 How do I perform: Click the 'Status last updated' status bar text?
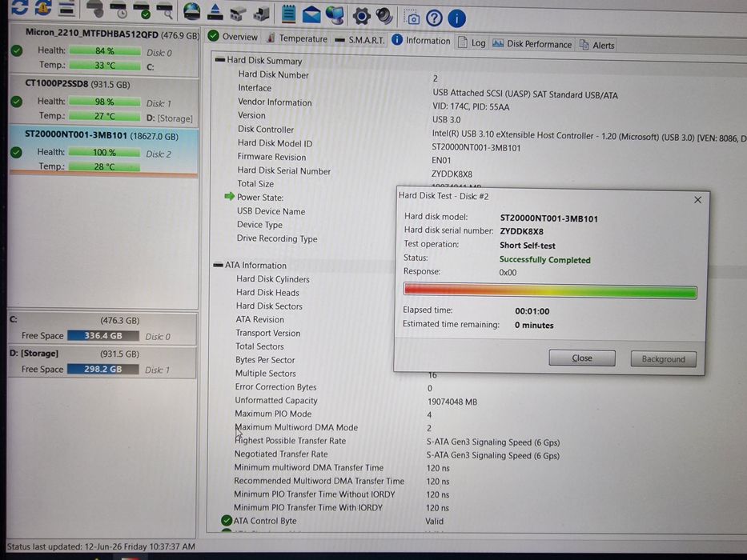coord(101,546)
